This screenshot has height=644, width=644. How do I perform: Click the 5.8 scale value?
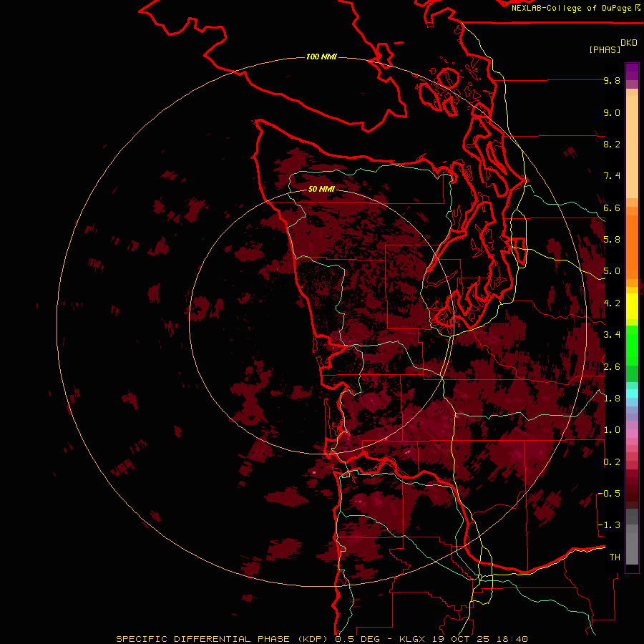coord(612,240)
